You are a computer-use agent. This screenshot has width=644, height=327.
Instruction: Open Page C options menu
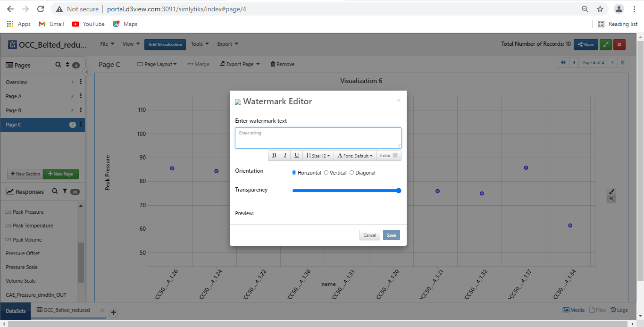pos(81,125)
